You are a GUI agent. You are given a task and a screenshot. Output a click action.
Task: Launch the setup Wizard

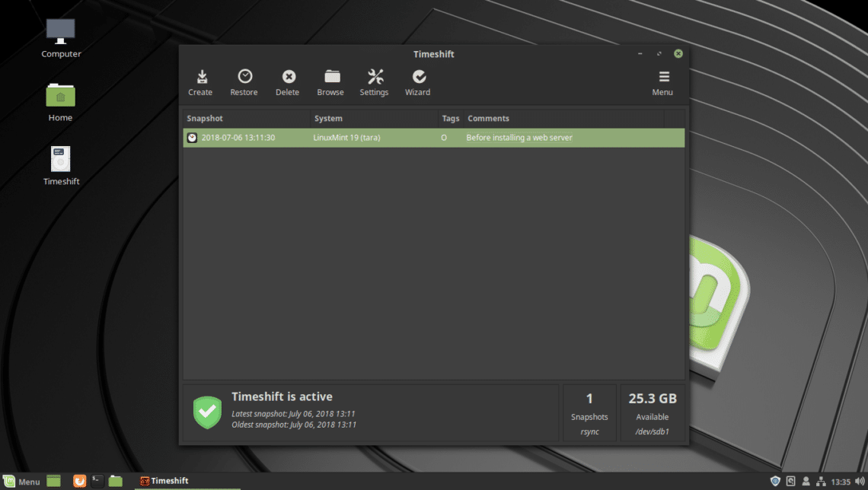[x=418, y=82]
